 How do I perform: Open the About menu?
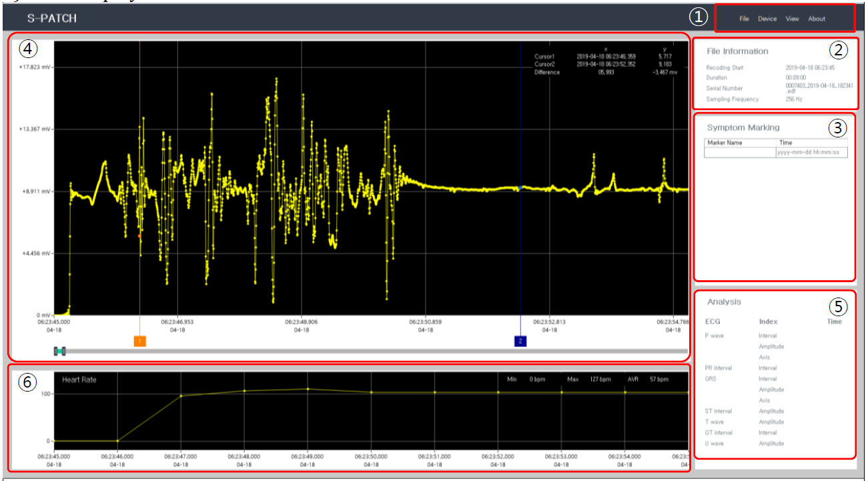click(x=817, y=19)
